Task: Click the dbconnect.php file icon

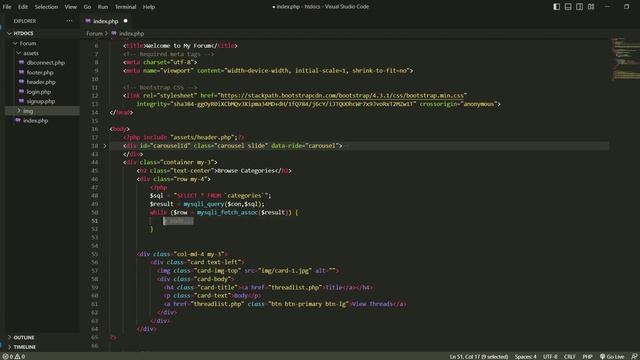Action: 22,62
